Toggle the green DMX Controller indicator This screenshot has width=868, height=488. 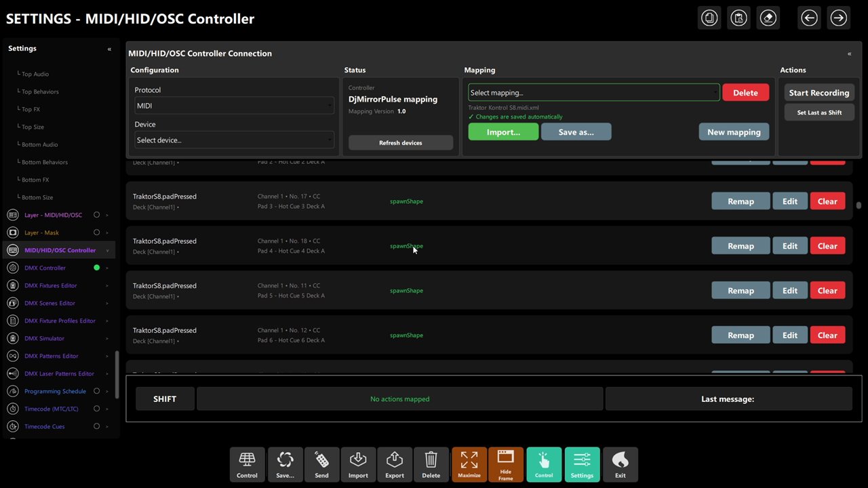click(x=96, y=268)
